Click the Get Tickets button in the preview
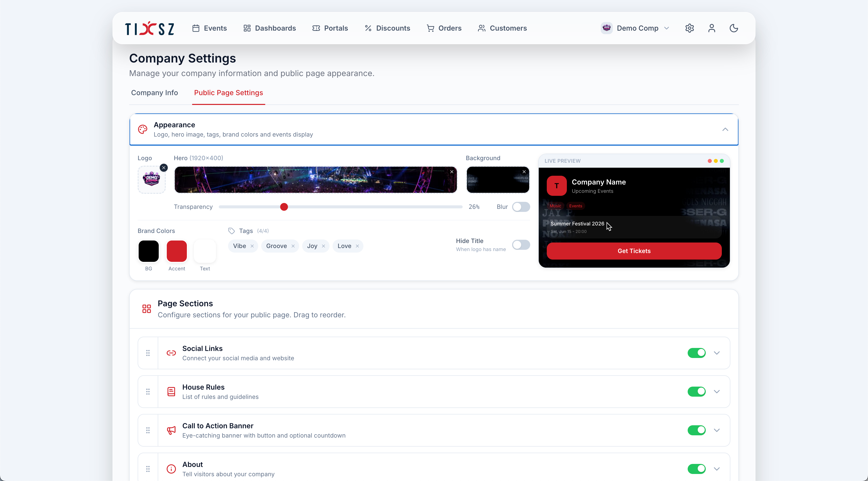Screen dimensions: 868x481 [x=634, y=251]
